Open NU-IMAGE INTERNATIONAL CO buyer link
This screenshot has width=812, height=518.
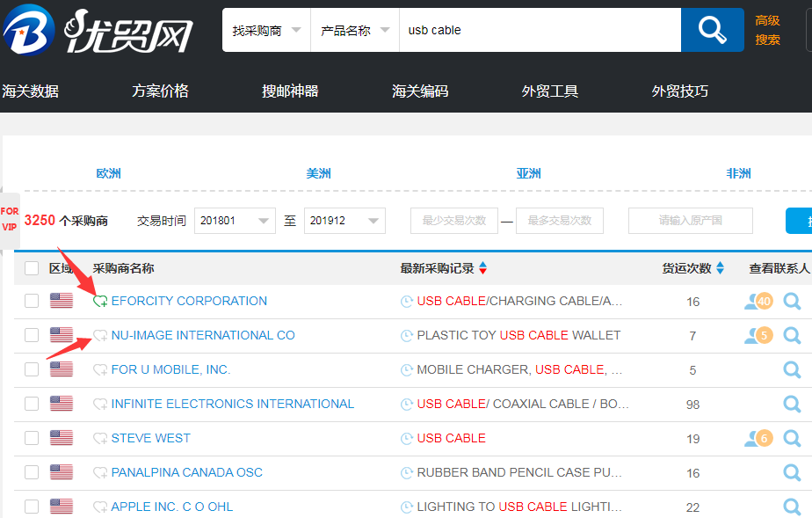point(203,335)
